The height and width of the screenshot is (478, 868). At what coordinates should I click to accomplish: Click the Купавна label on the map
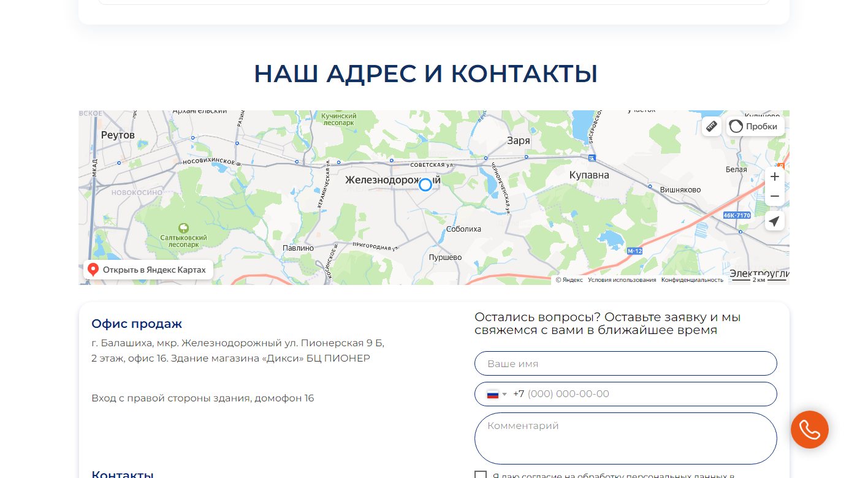pos(589,175)
